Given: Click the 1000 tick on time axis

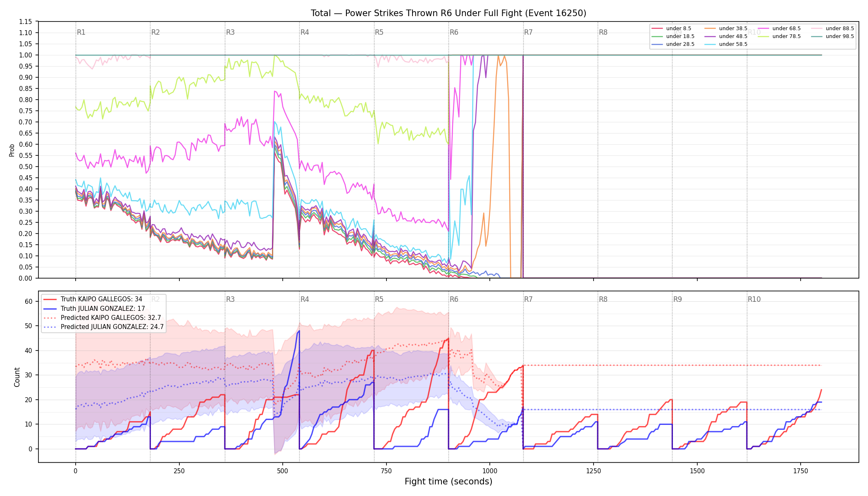Looking at the screenshot, I should [x=490, y=471].
